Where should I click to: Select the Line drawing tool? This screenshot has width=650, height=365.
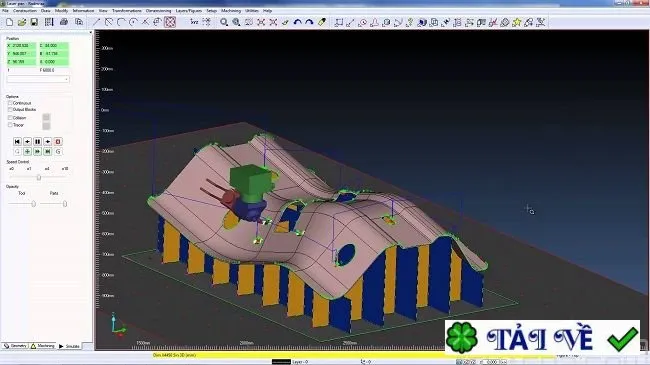(x=97, y=22)
